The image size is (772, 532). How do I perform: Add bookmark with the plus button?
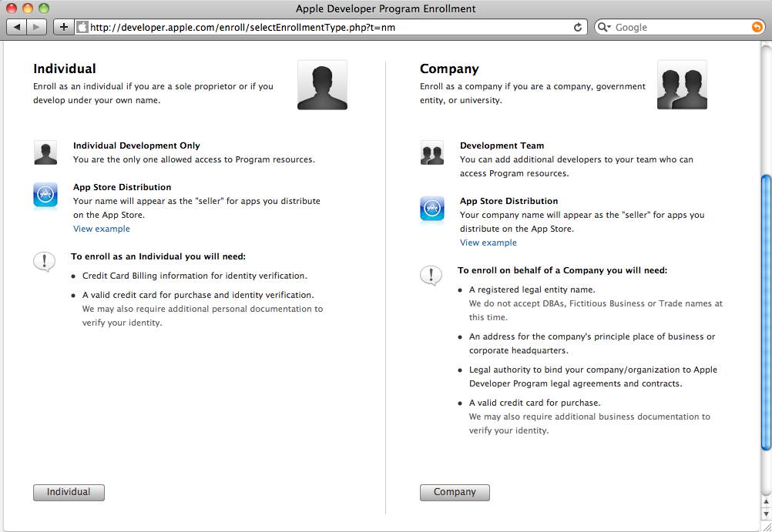click(63, 27)
